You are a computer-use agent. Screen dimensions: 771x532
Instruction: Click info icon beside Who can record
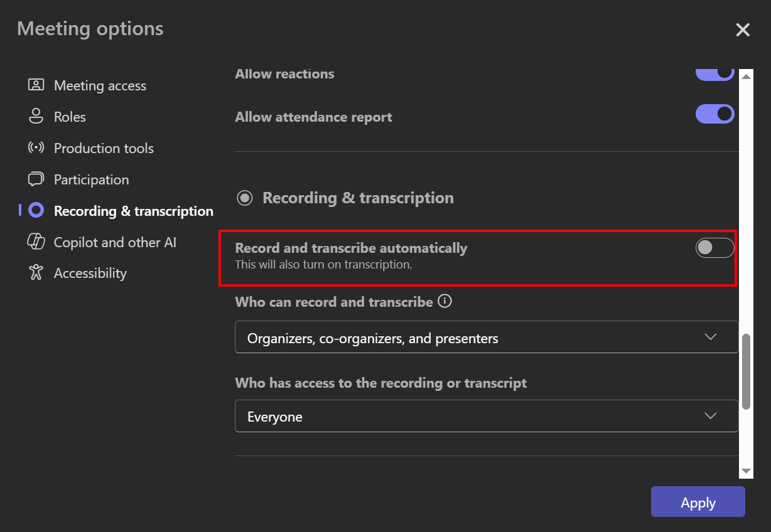point(445,301)
